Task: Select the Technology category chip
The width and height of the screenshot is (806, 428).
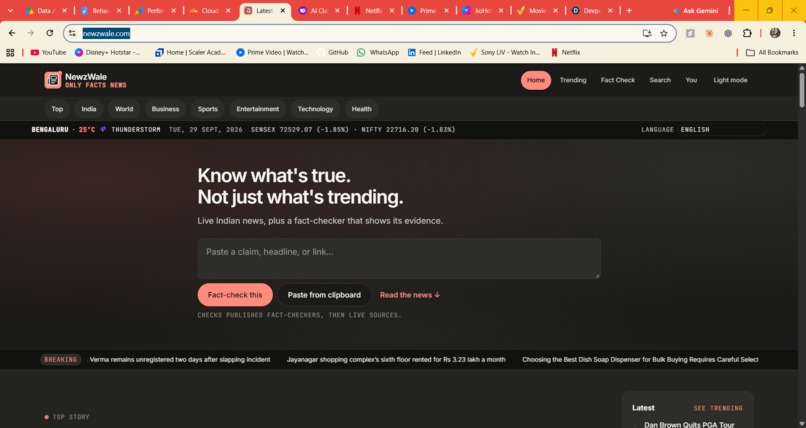Action: click(315, 109)
